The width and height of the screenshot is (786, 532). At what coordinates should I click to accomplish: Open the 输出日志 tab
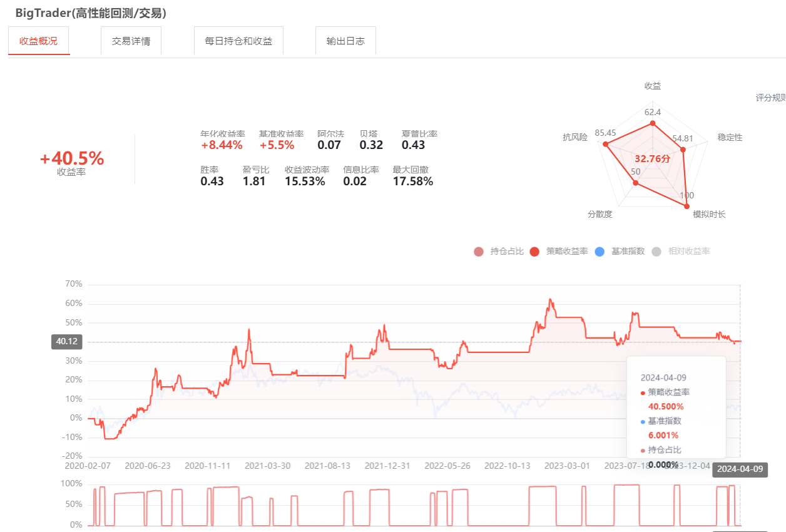tap(345, 41)
